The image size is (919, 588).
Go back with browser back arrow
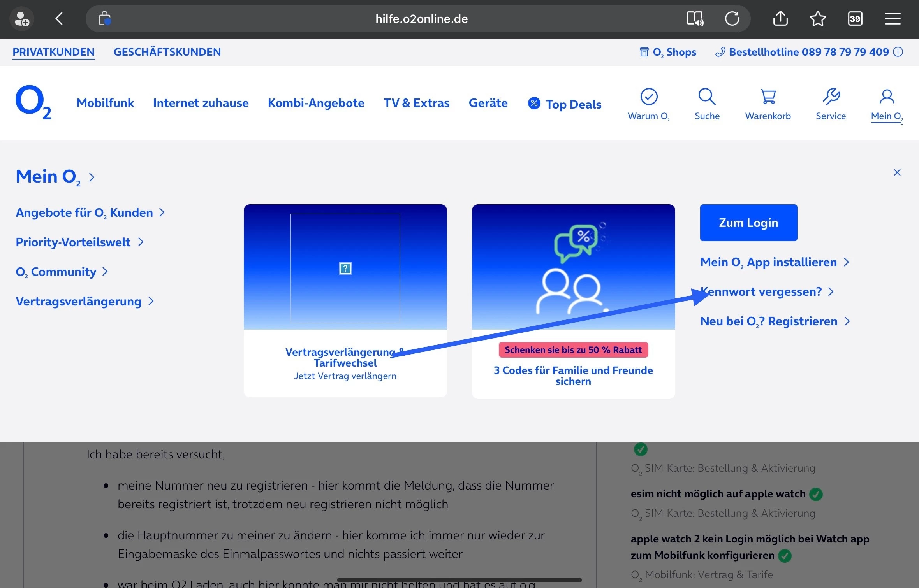(x=59, y=19)
